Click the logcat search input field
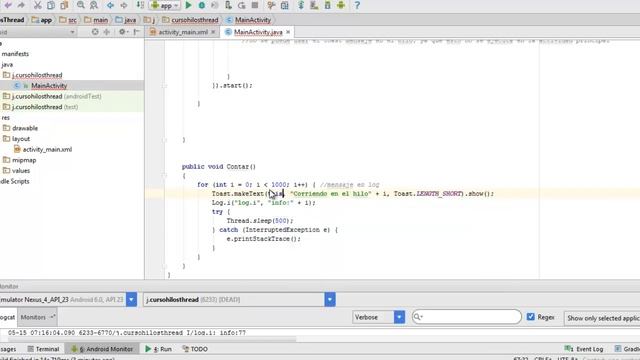This screenshot has height=360, width=640. (x=467, y=317)
